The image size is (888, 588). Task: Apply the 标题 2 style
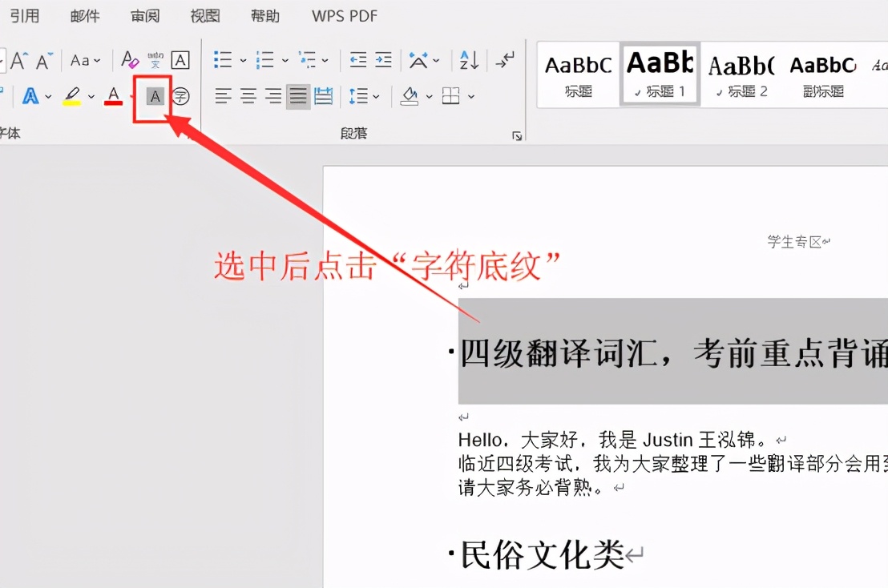740,74
